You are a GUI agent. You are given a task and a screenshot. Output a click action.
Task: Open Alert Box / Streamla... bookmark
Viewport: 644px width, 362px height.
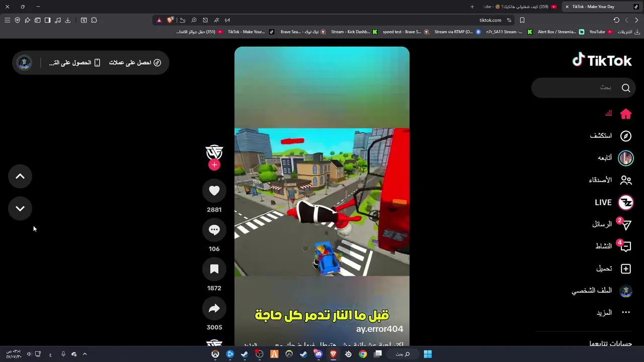point(560,32)
